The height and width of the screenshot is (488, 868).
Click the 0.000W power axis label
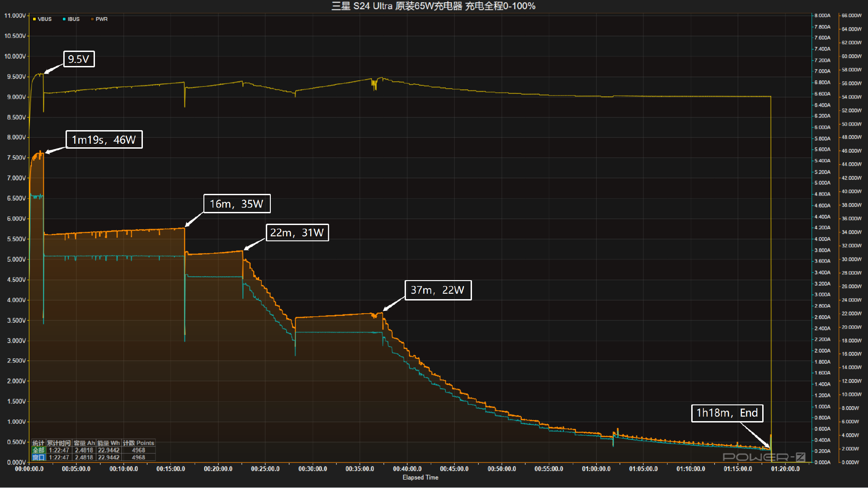point(850,462)
